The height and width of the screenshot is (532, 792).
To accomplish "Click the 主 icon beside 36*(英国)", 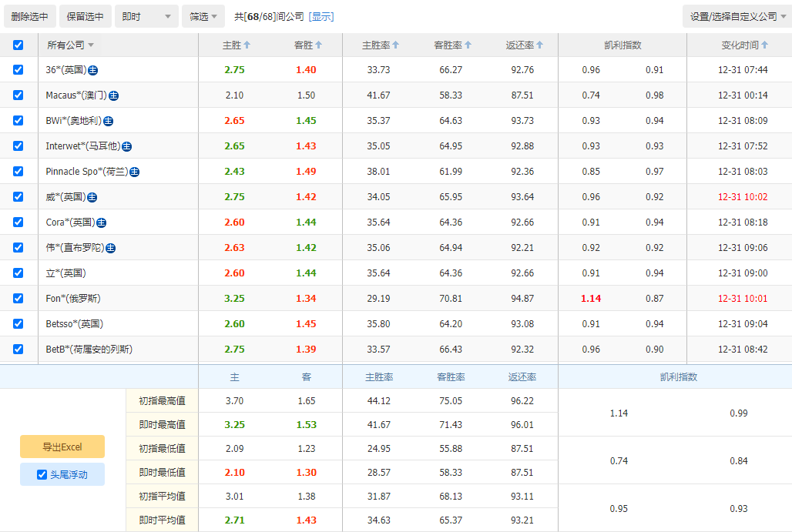I will point(94,69).
